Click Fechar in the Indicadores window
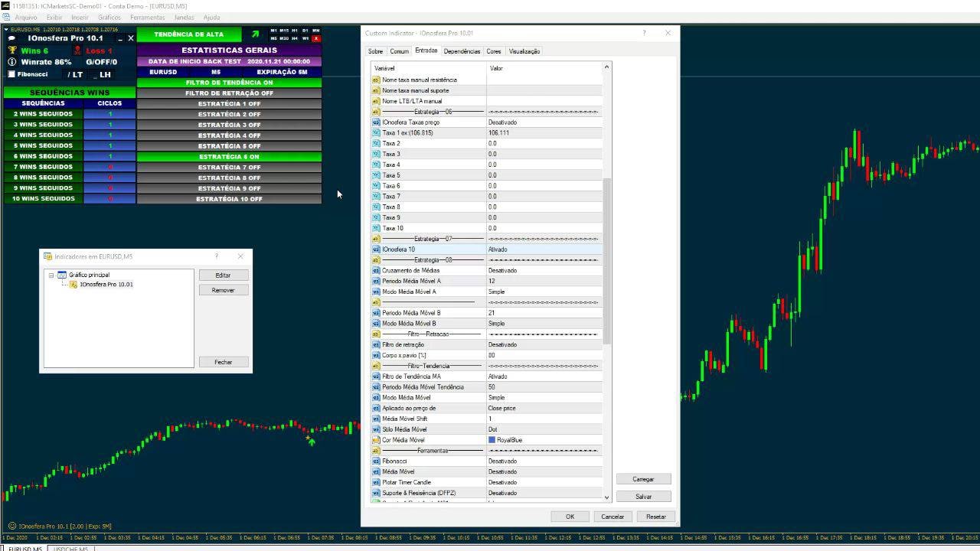 point(222,362)
